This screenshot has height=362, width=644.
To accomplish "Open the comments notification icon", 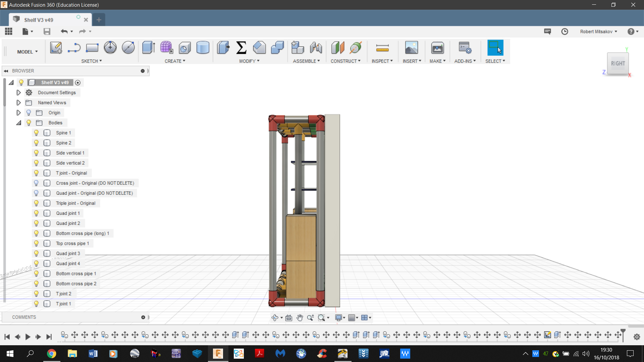I will tap(547, 32).
